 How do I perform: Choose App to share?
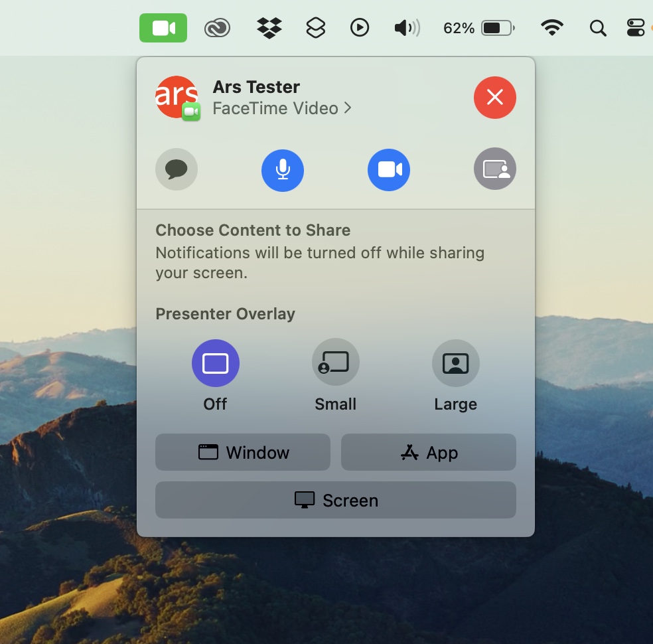click(x=429, y=452)
